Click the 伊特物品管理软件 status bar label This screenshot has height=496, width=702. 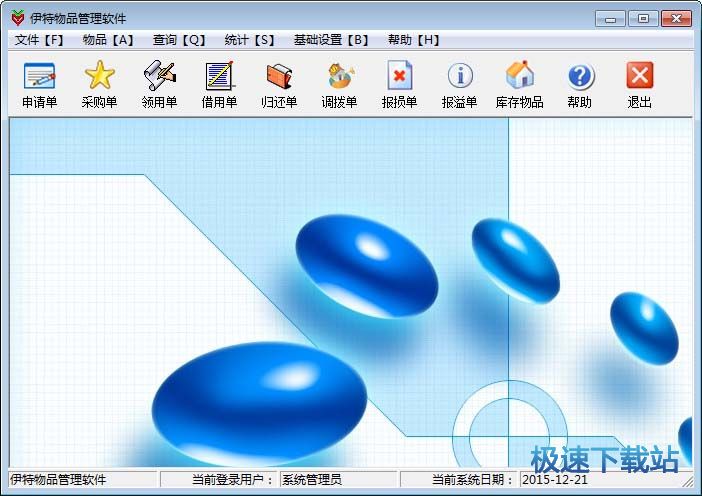point(58,479)
